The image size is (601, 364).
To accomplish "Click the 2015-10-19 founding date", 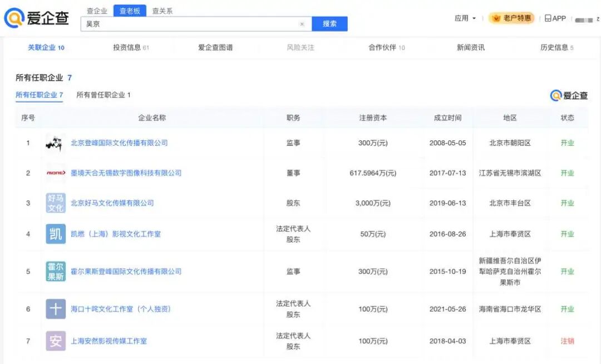I will click(447, 271).
